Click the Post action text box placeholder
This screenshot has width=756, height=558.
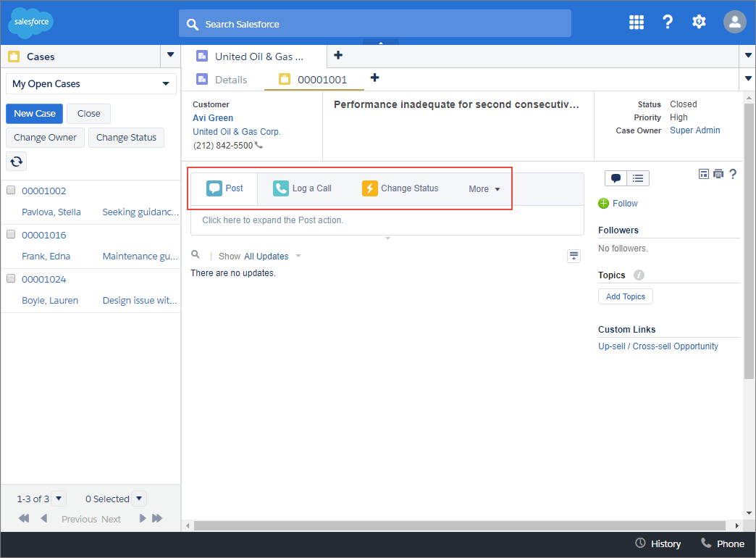pos(387,220)
